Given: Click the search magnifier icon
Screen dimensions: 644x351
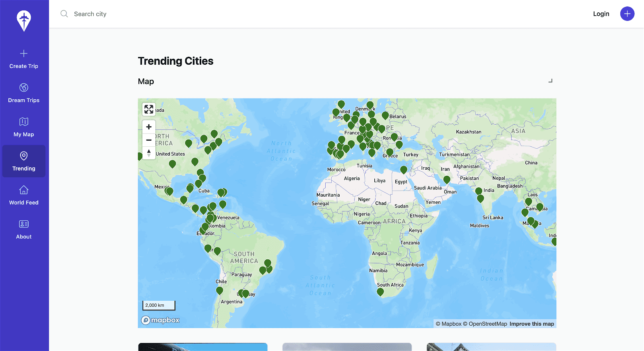Looking at the screenshot, I should [64, 14].
